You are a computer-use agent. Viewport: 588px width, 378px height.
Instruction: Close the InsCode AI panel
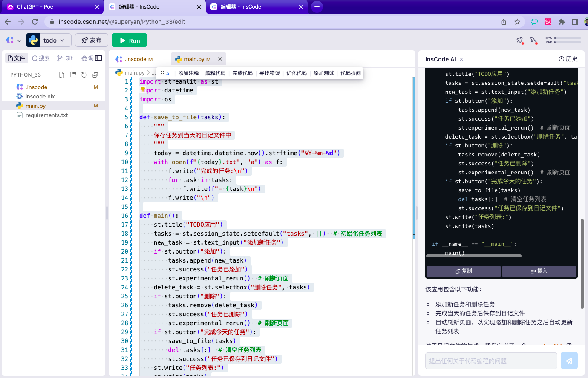click(x=461, y=59)
